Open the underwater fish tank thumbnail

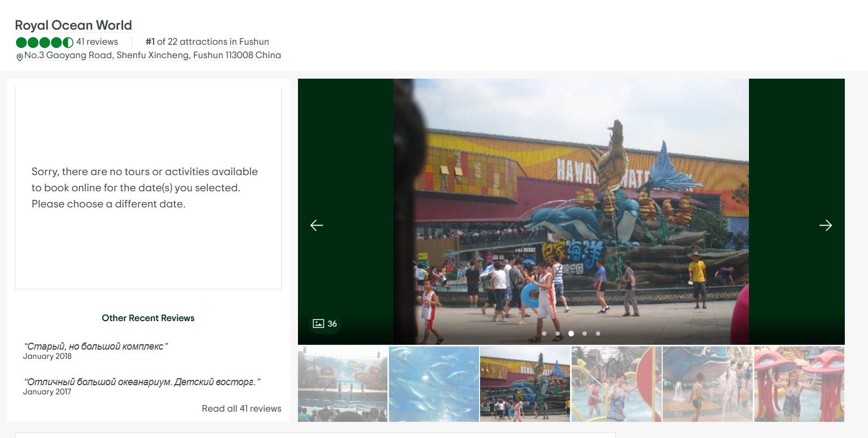pos(434,384)
